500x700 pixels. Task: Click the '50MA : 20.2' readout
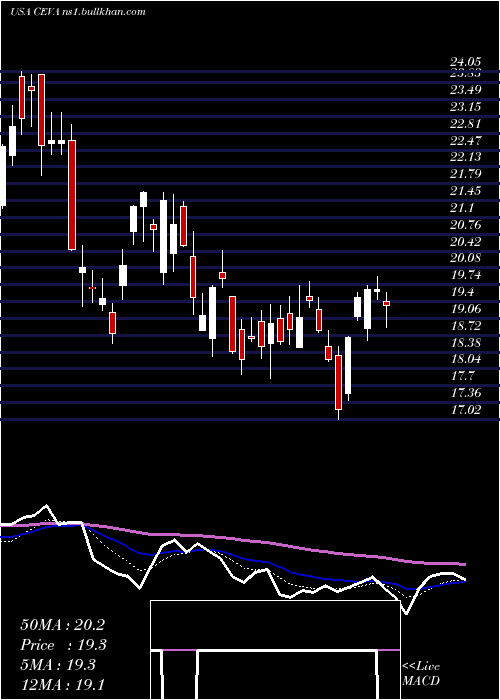62,625
